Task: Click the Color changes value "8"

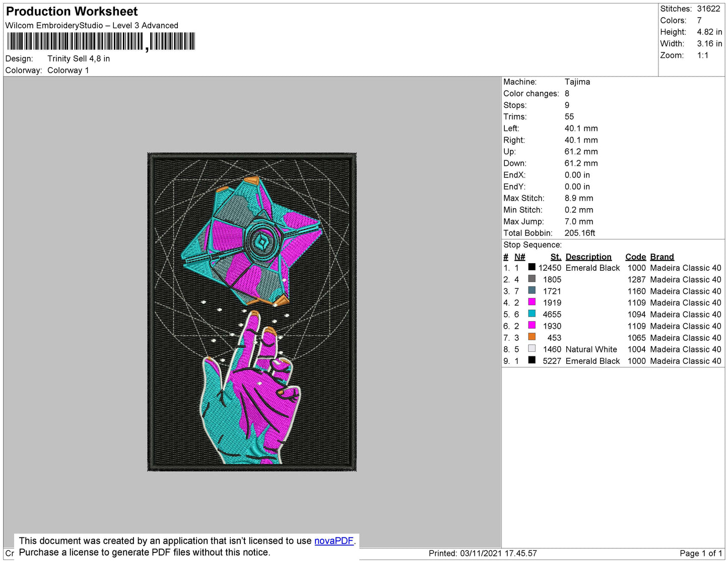Action: [567, 93]
